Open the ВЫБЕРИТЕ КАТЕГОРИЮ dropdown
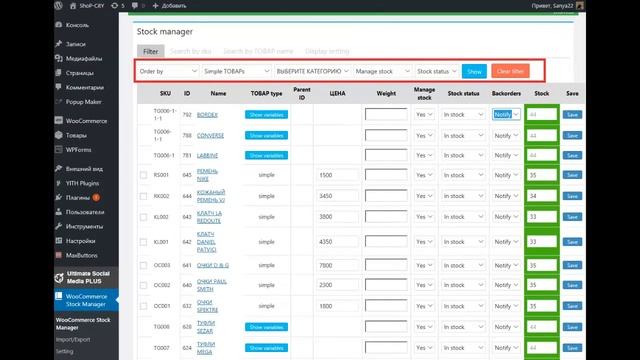This screenshot has height=360, width=640. coord(312,71)
